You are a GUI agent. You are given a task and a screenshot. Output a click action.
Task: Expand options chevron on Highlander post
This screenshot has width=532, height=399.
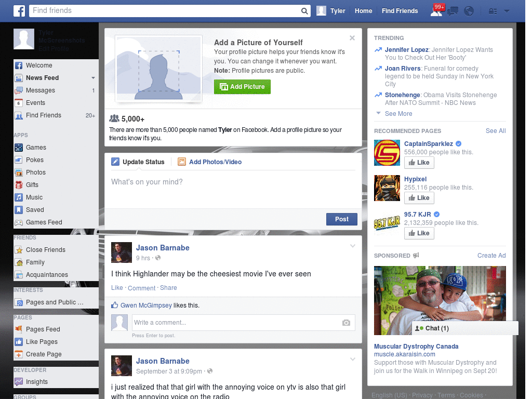click(353, 246)
